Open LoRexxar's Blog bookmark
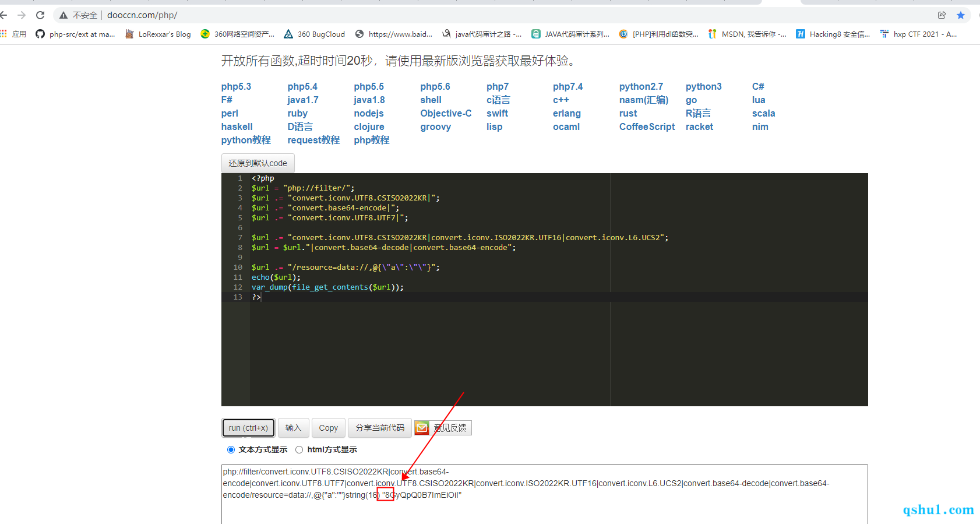The image size is (980, 524). [x=158, y=34]
